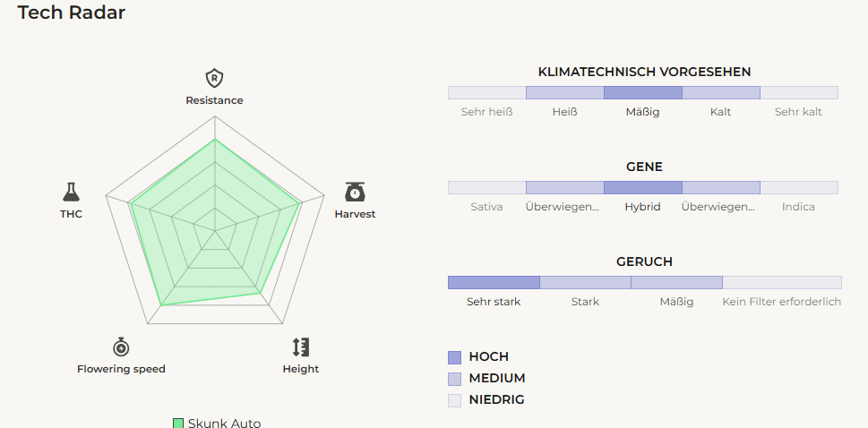Viewport: 868px width, 428px height.
Task: Click the MEDIUM legend color swatch
Action: [454, 379]
